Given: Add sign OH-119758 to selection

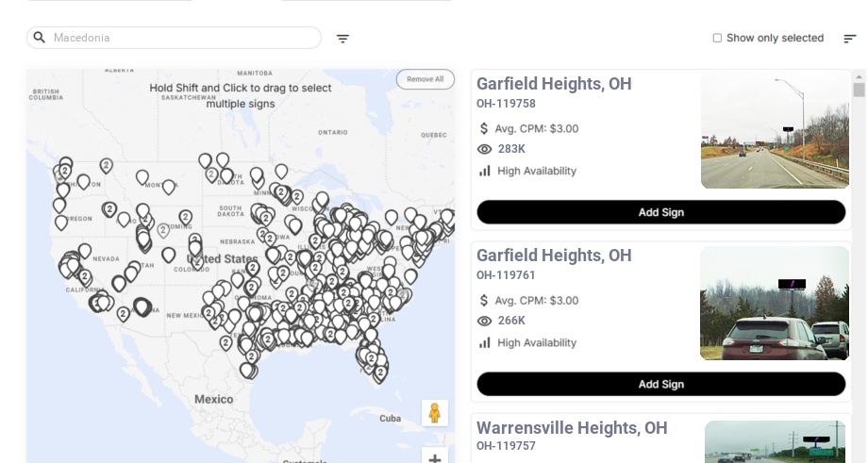Looking at the screenshot, I should [660, 212].
